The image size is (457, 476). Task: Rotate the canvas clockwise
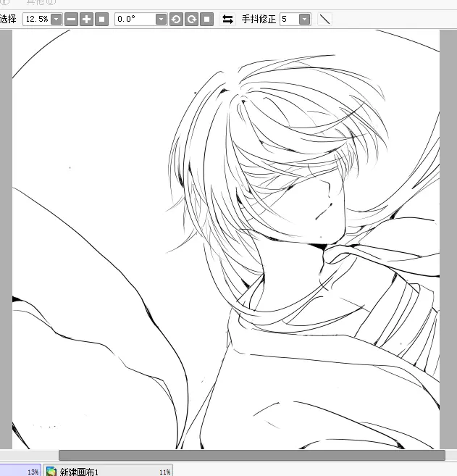click(191, 19)
